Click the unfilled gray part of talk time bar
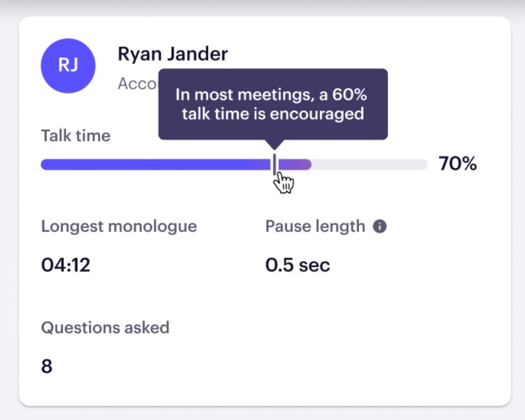The image size is (525, 420). coord(370,165)
